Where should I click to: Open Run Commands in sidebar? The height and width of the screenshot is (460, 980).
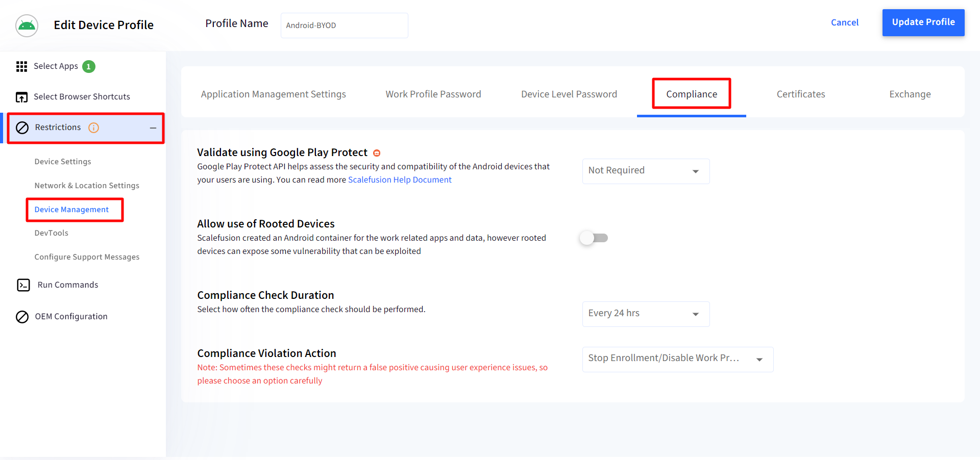pos(68,285)
